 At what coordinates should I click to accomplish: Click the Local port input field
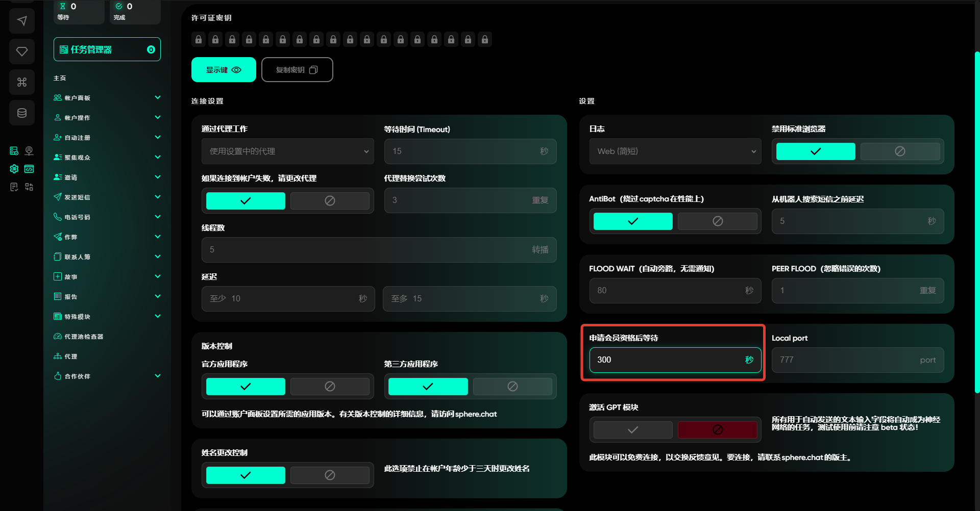(857, 360)
